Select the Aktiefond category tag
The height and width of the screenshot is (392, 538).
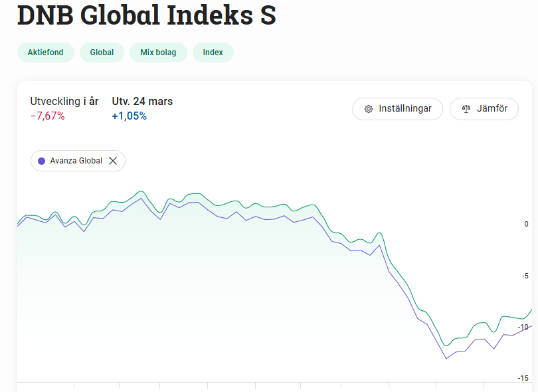pos(46,52)
